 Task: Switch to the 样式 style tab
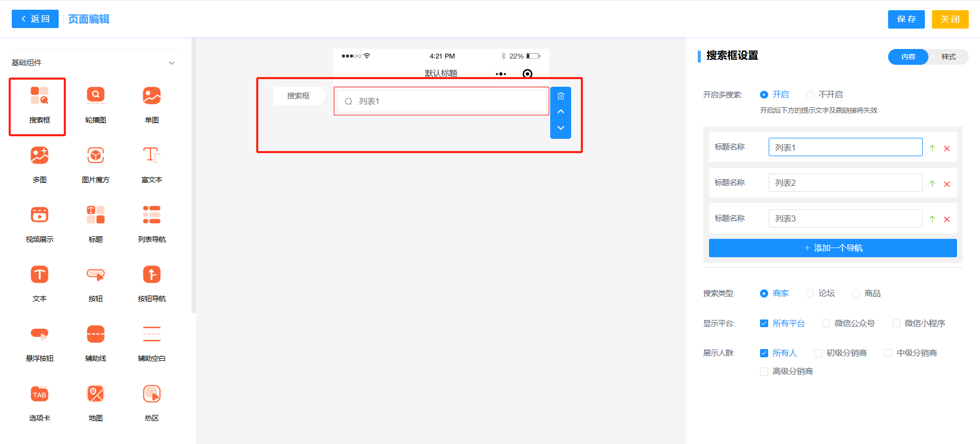(948, 57)
